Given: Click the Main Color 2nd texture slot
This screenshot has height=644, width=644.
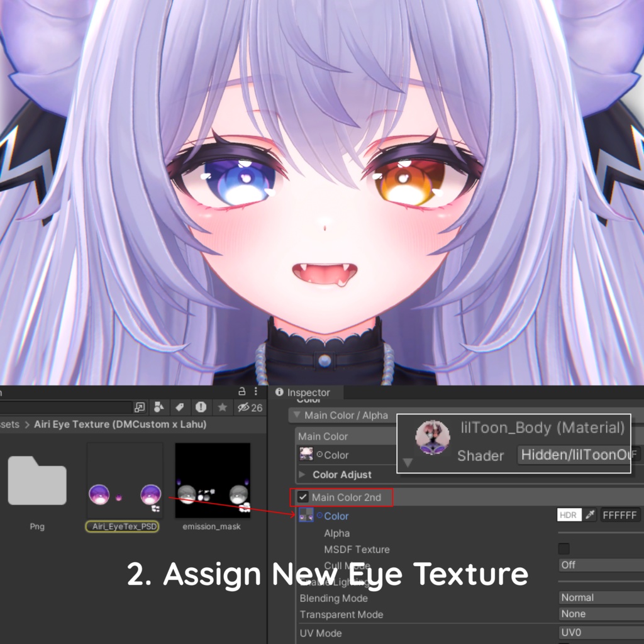Looking at the screenshot, I should (x=306, y=514).
